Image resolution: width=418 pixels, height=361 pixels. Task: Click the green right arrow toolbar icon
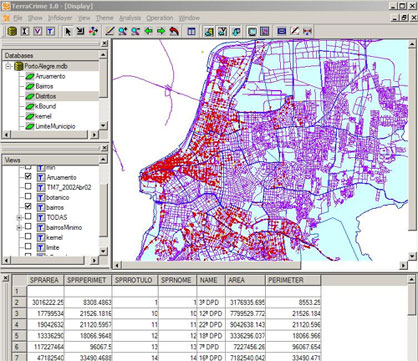(161, 31)
